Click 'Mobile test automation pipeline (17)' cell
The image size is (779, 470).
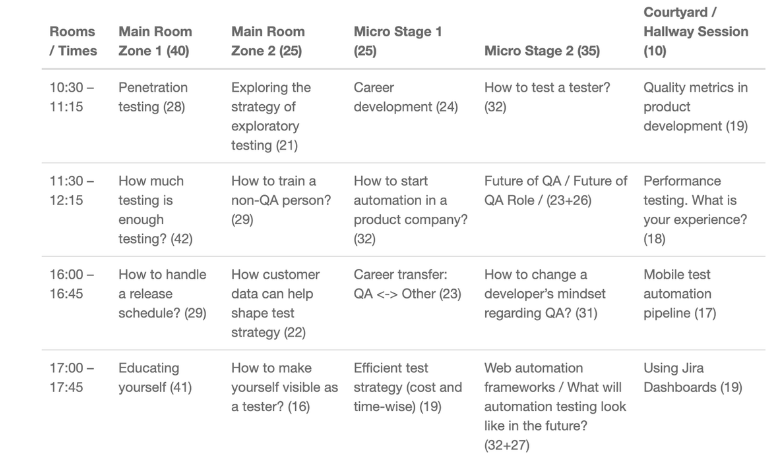pyautogui.click(x=680, y=294)
